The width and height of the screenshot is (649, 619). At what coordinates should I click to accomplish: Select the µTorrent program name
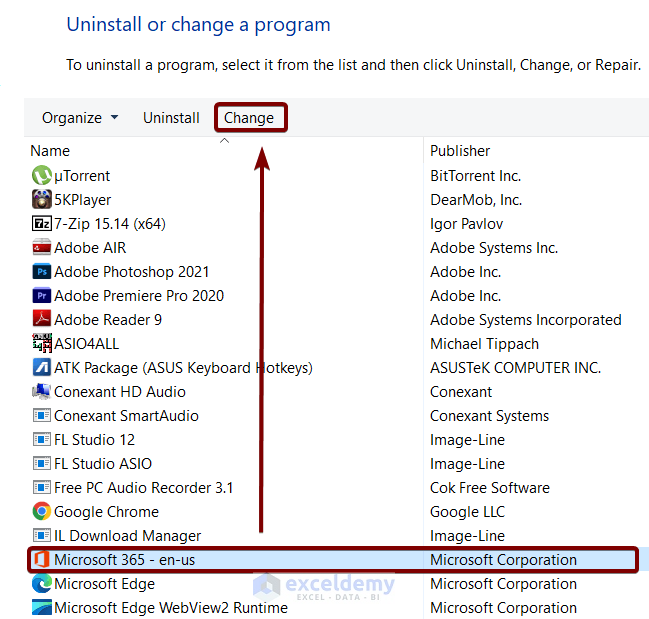(x=82, y=176)
